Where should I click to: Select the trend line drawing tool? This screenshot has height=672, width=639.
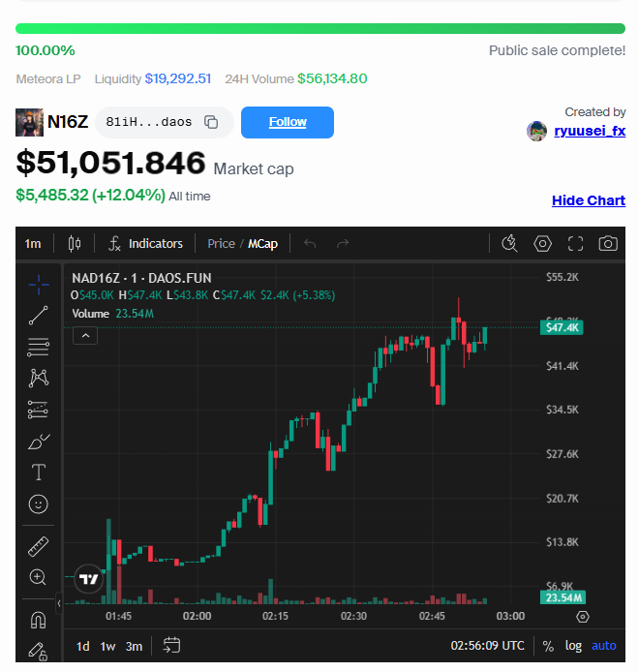39,316
